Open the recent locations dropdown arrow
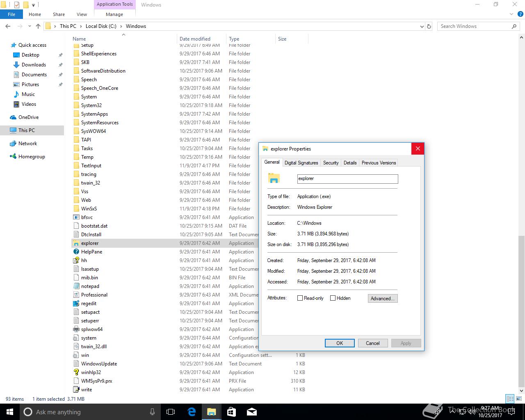 30,26
